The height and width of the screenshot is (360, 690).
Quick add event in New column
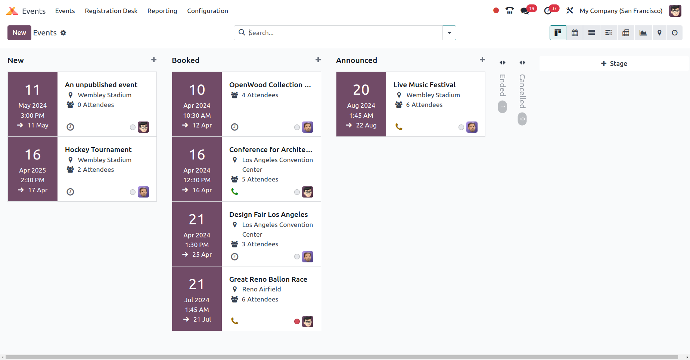[154, 59]
